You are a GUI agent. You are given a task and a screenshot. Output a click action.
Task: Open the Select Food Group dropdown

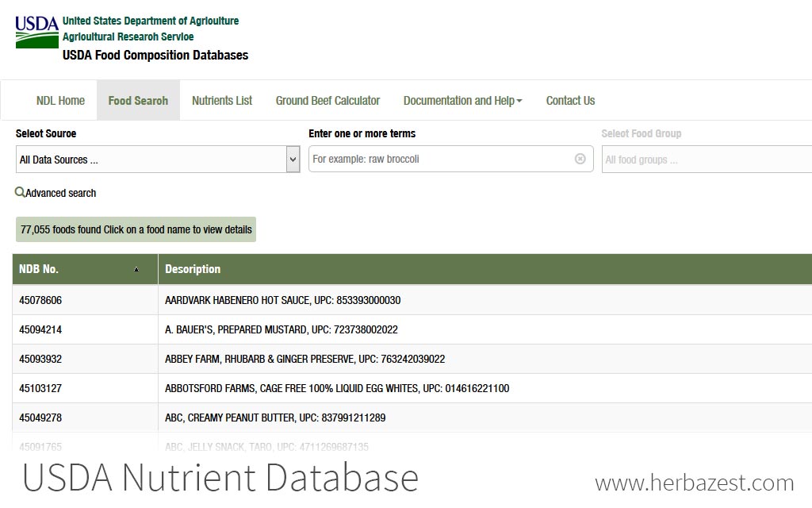pyautogui.click(x=706, y=160)
